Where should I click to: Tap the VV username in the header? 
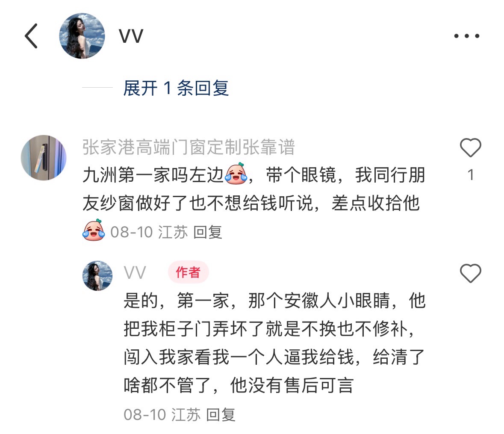pyautogui.click(x=131, y=36)
